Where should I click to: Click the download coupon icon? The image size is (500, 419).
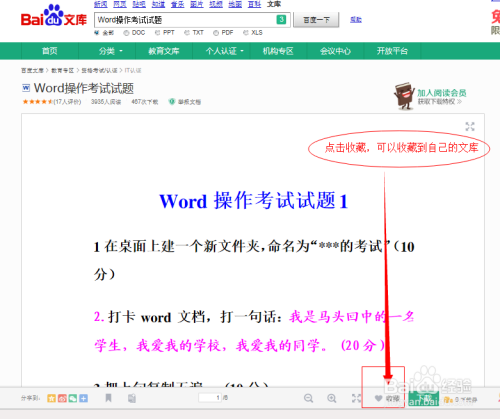coord(448,399)
